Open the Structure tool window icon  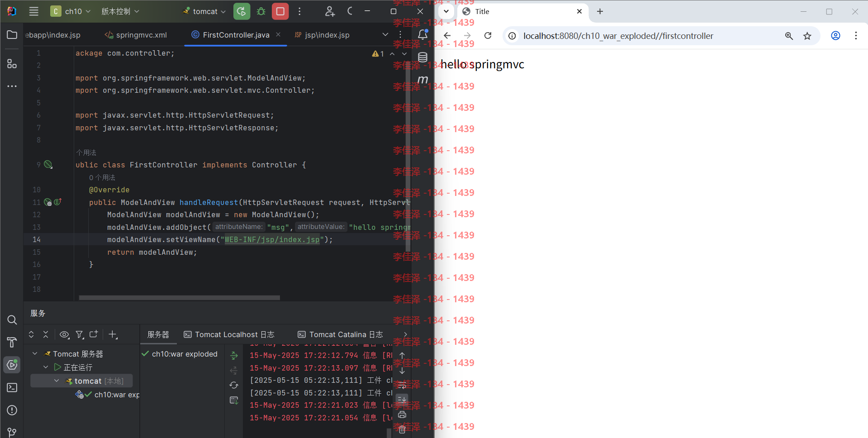[12, 64]
